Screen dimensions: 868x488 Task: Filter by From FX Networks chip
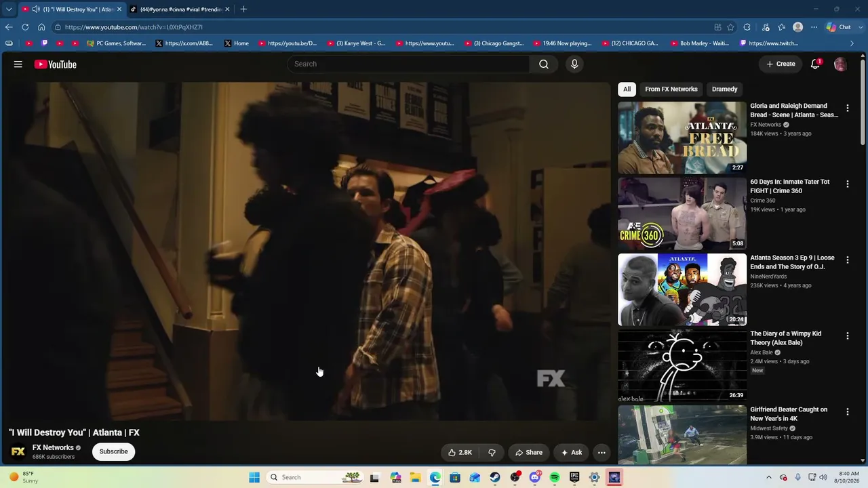(671, 89)
